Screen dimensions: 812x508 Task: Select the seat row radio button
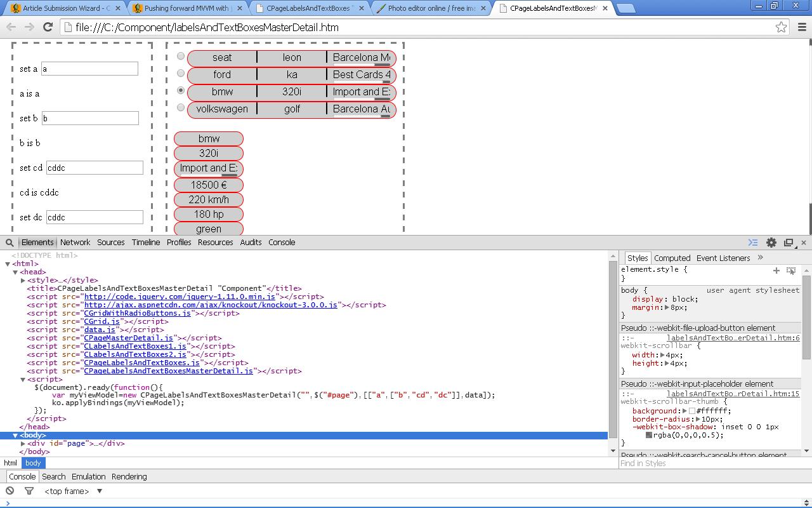[181, 57]
